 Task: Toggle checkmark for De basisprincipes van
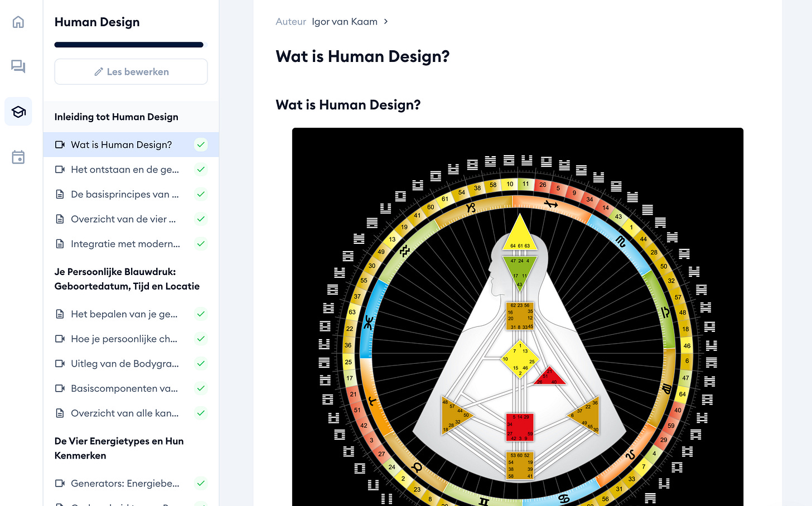pyautogui.click(x=201, y=194)
